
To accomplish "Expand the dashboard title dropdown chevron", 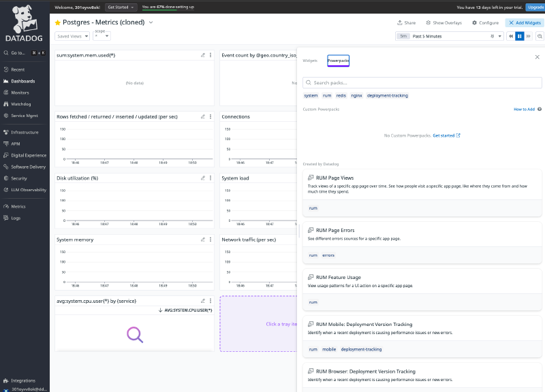I will pyautogui.click(x=151, y=22).
